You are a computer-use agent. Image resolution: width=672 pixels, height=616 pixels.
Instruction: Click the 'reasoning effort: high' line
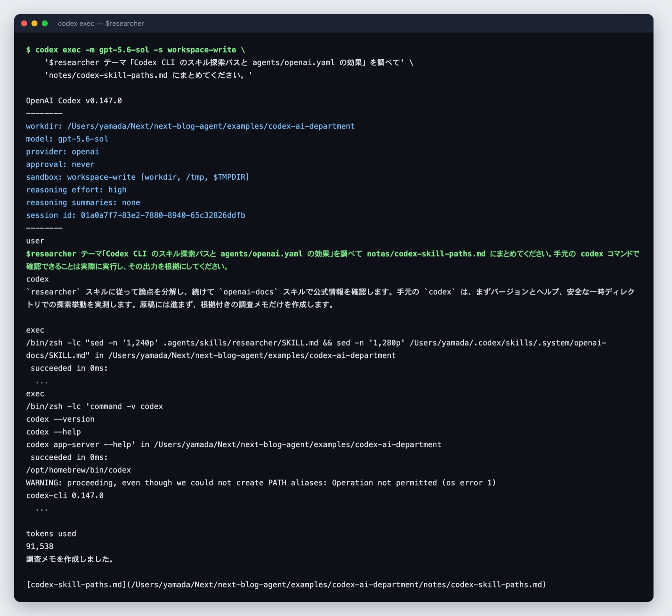76,190
